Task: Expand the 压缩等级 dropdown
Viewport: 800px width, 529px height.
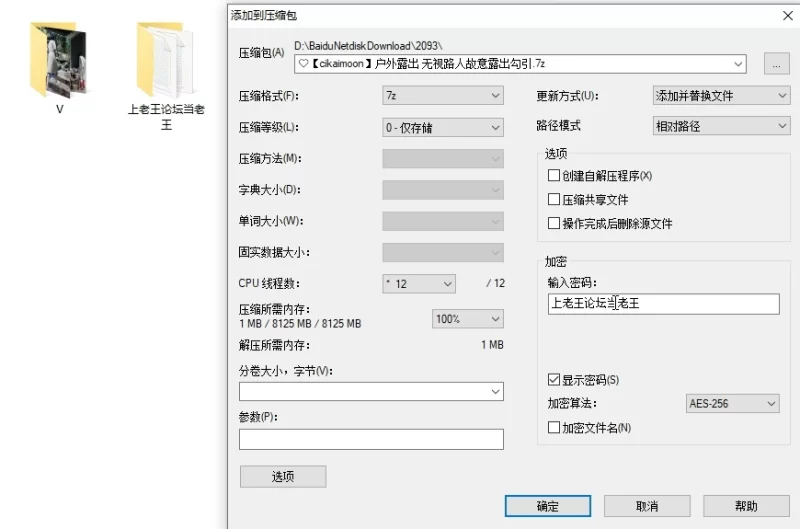Action: coord(443,128)
